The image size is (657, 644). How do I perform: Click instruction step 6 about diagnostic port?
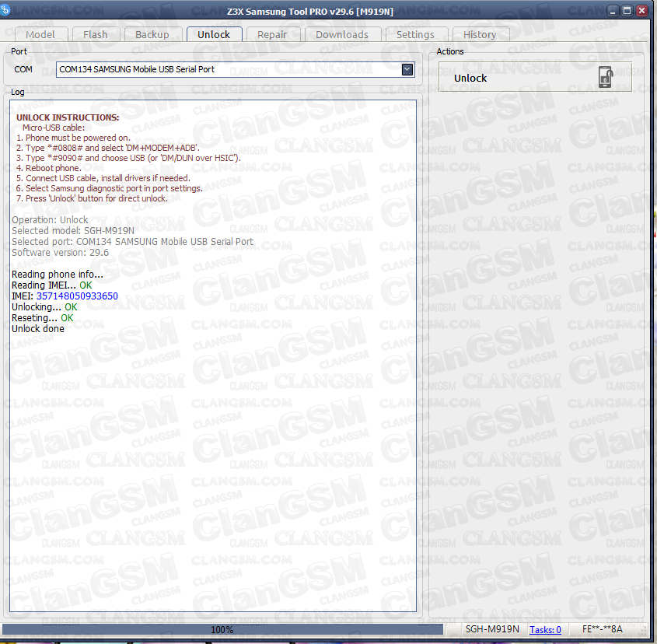110,188
